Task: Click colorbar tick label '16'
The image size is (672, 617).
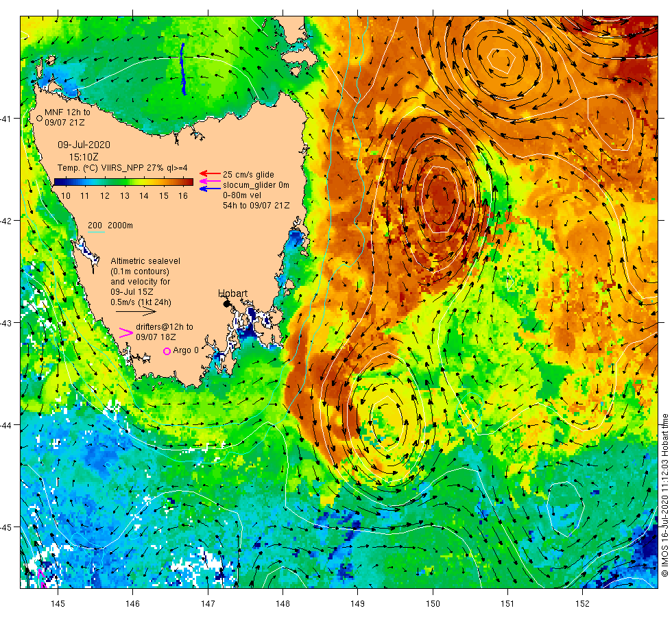Action: [x=183, y=196]
